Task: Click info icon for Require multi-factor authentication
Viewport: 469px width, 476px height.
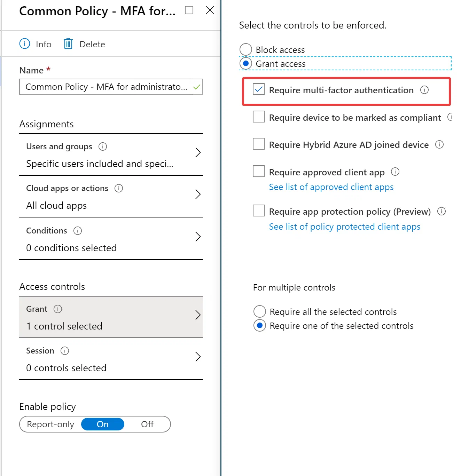Action: [x=424, y=90]
